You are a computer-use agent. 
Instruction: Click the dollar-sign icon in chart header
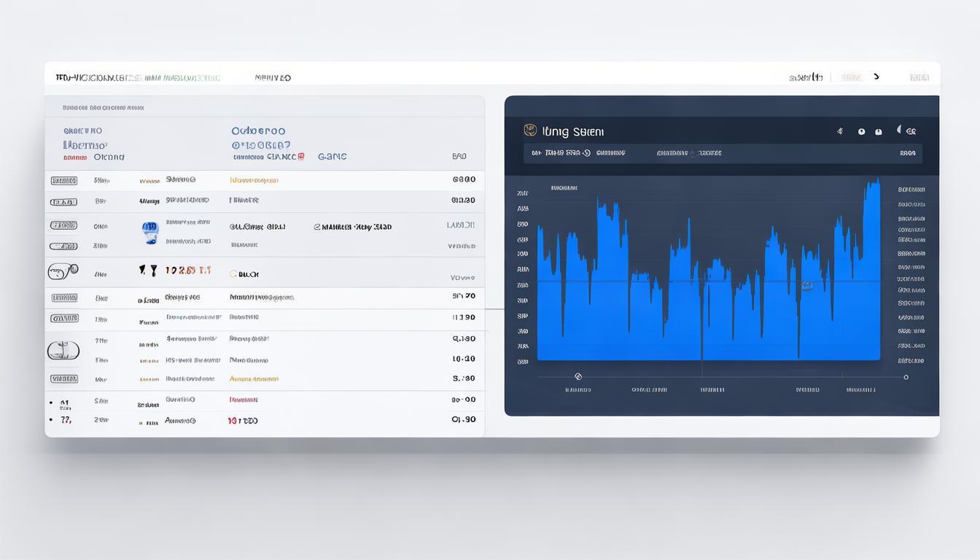click(841, 131)
